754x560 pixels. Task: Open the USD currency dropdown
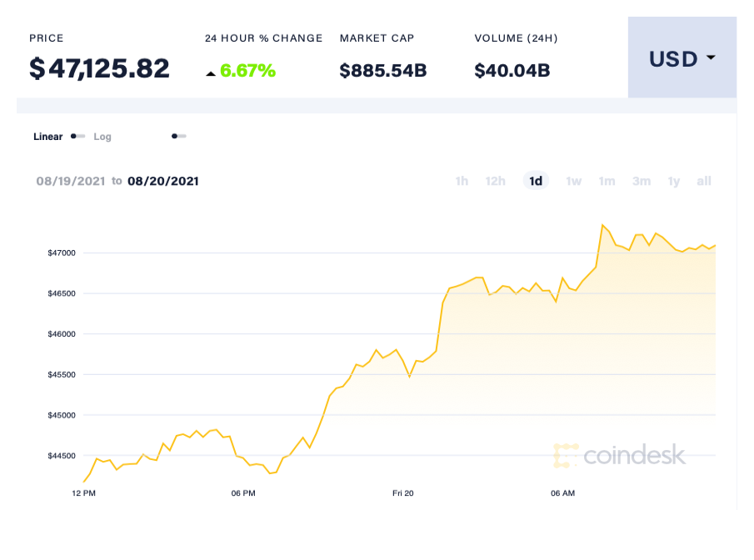(x=682, y=58)
